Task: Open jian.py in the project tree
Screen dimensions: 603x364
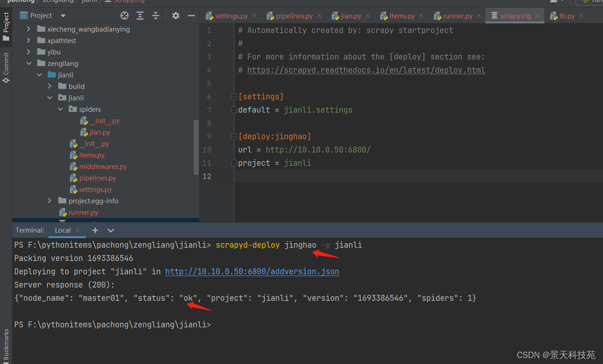Action: point(100,132)
